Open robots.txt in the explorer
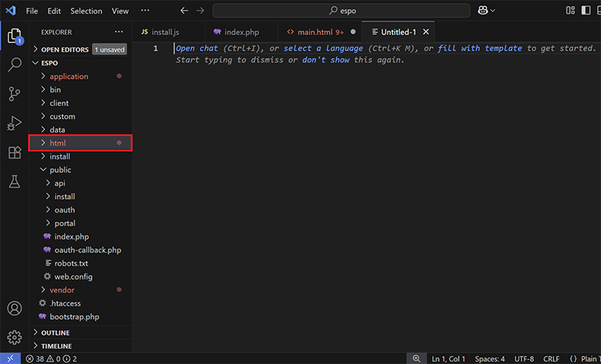The image size is (601, 364). (x=71, y=263)
